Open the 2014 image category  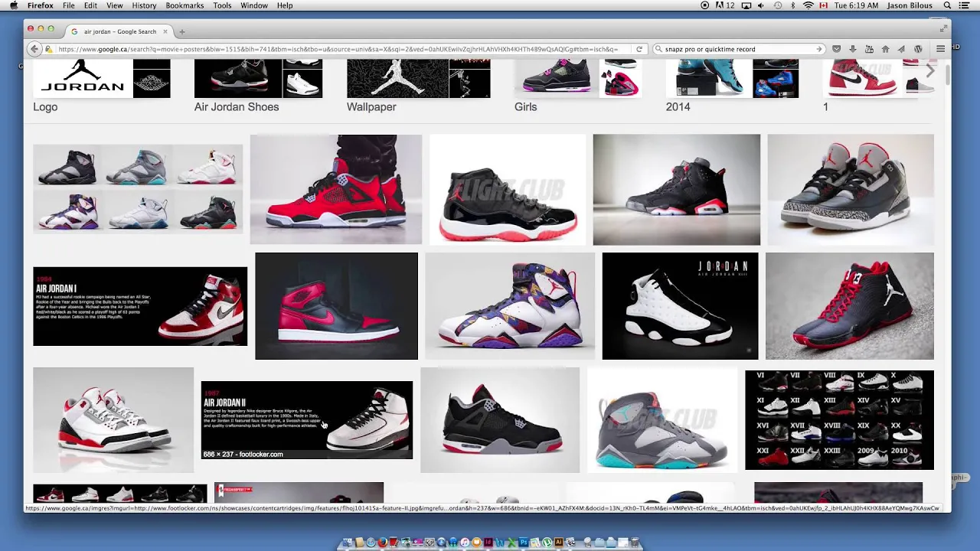tap(732, 86)
